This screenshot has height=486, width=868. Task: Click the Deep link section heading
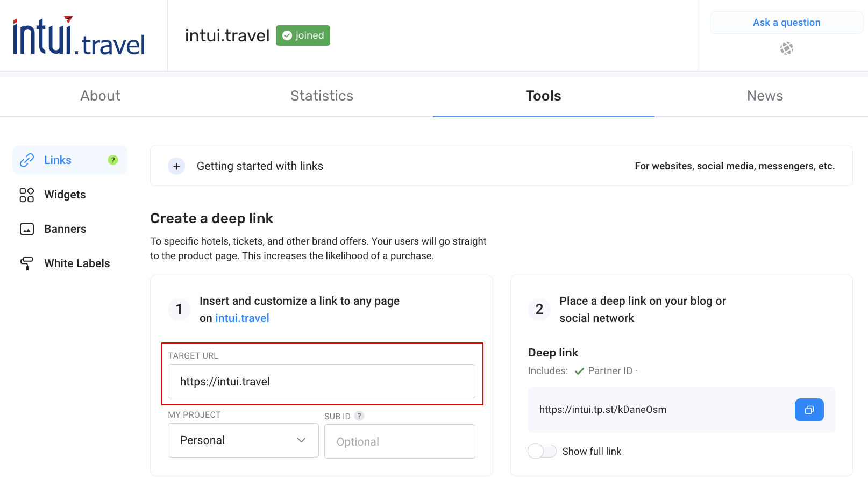(553, 353)
